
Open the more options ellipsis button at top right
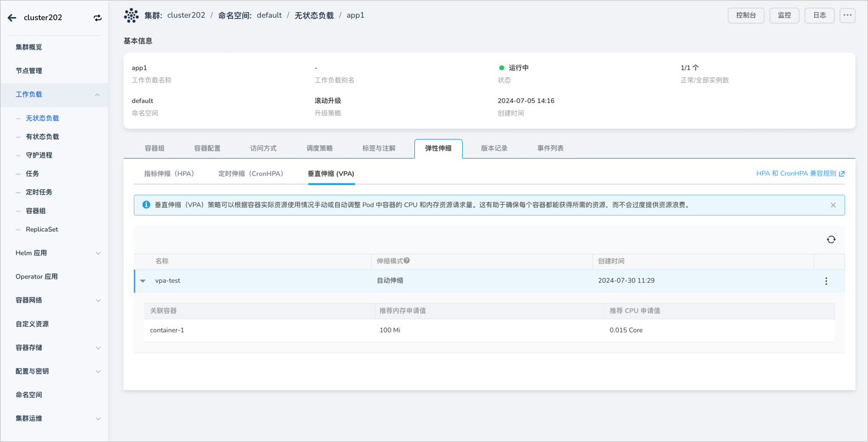[x=847, y=16]
